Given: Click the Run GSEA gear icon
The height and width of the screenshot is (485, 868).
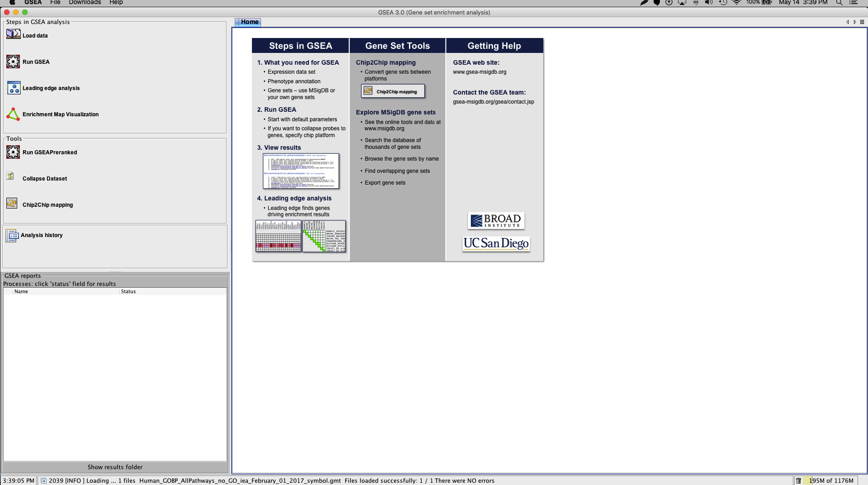Looking at the screenshot, I should pos(13,62).
